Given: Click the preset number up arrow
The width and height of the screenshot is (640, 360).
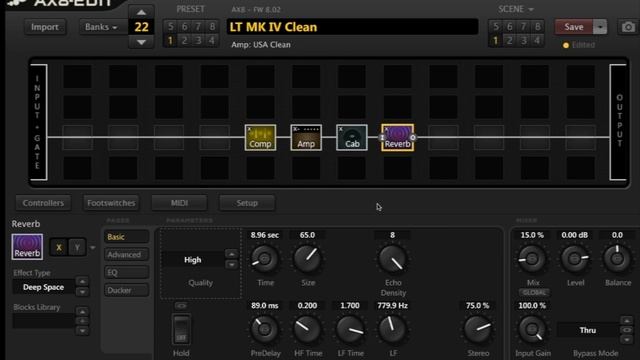Looking at the screenshot, I should click(x=141, y=12).
